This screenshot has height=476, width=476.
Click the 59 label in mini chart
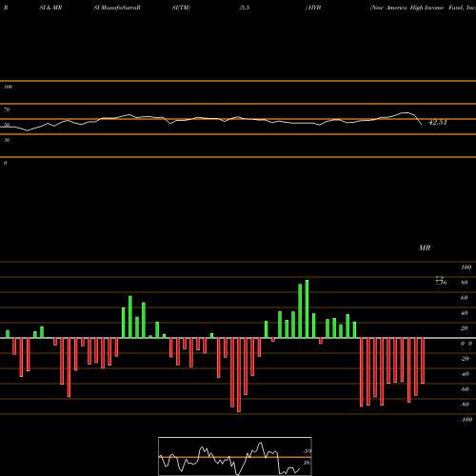(307, 451)
